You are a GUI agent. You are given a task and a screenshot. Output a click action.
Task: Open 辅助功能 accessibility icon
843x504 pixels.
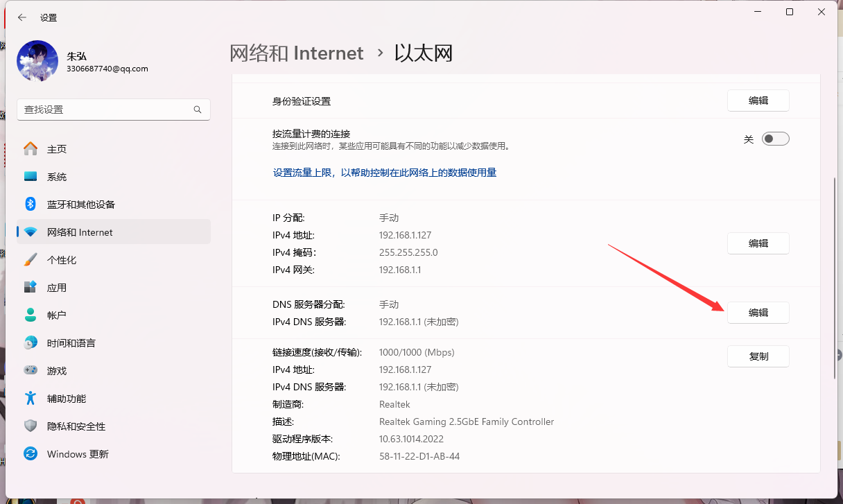31,399
